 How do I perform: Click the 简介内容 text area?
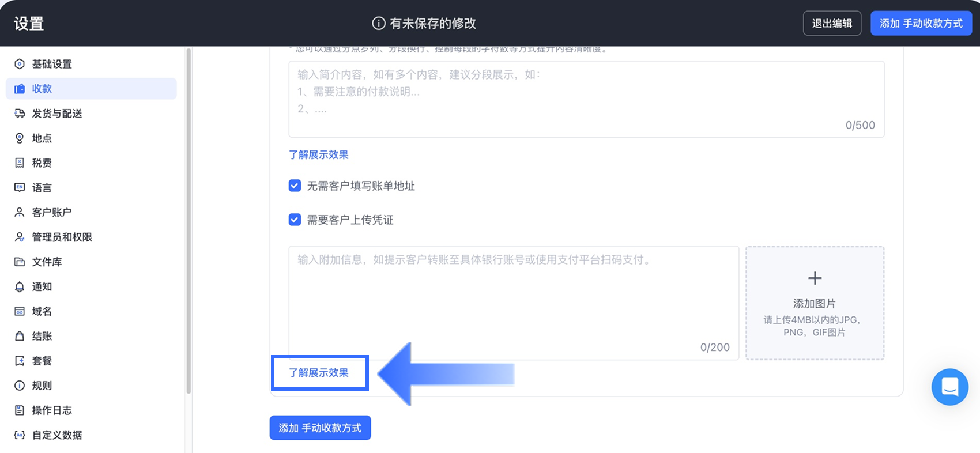(x=586, y=99)
